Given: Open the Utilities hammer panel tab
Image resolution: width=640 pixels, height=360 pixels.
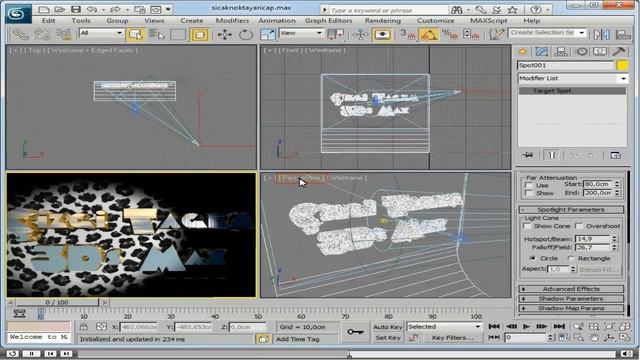Looking at the screenshot, I should [619, 52].
